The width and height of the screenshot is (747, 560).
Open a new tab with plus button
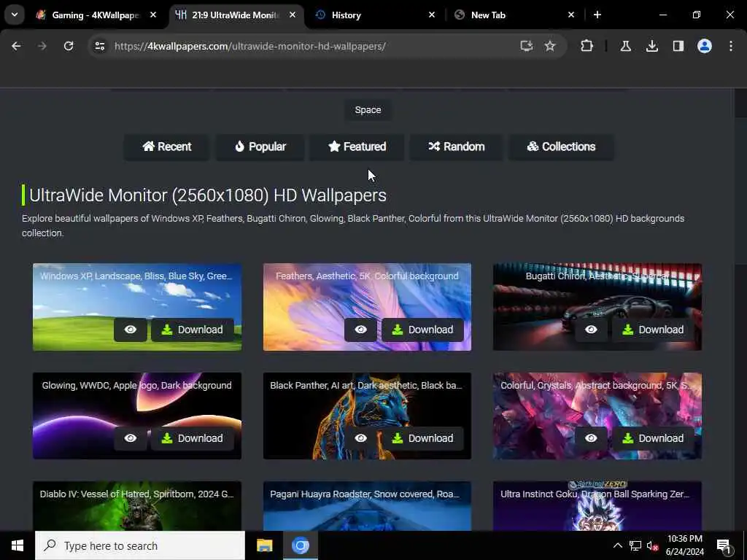pyautogui.click(x=597, y=15)
